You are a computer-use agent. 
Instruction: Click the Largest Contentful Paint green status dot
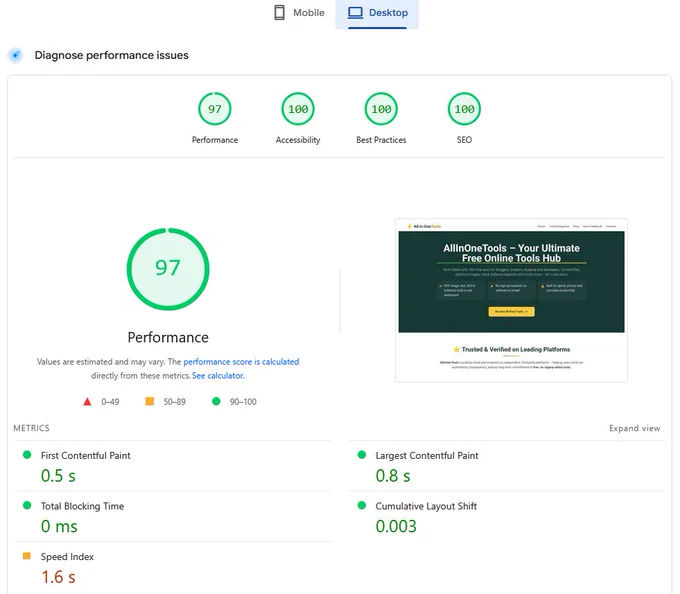click(362, 455)
